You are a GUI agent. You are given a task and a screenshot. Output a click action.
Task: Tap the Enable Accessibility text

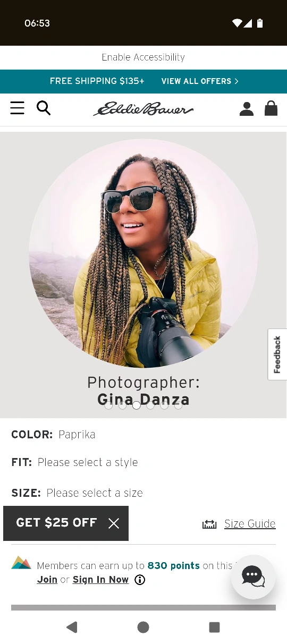[143, 57]
